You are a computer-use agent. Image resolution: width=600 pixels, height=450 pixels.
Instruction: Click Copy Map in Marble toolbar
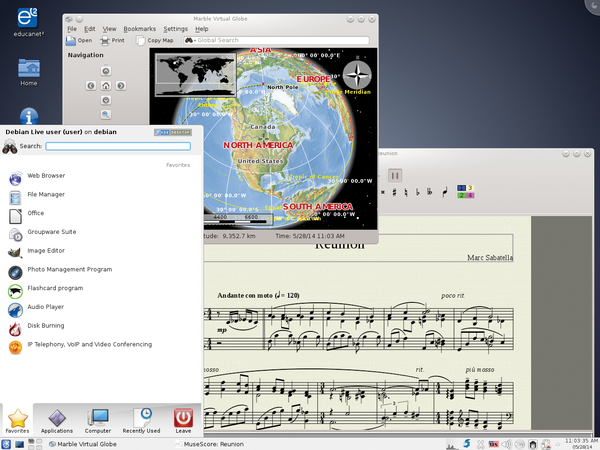pos(155,40)
